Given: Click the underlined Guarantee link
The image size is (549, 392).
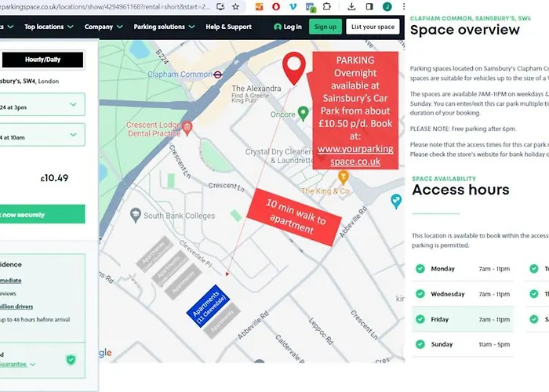Looking at the screenshot, I should click(x=13, y=365).
